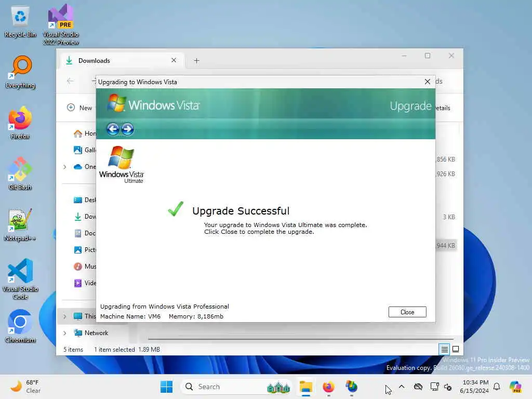Open the colorful app beside taskbar Firefox
This screenshot has width=532, height=399.
[x=352, y=387]
